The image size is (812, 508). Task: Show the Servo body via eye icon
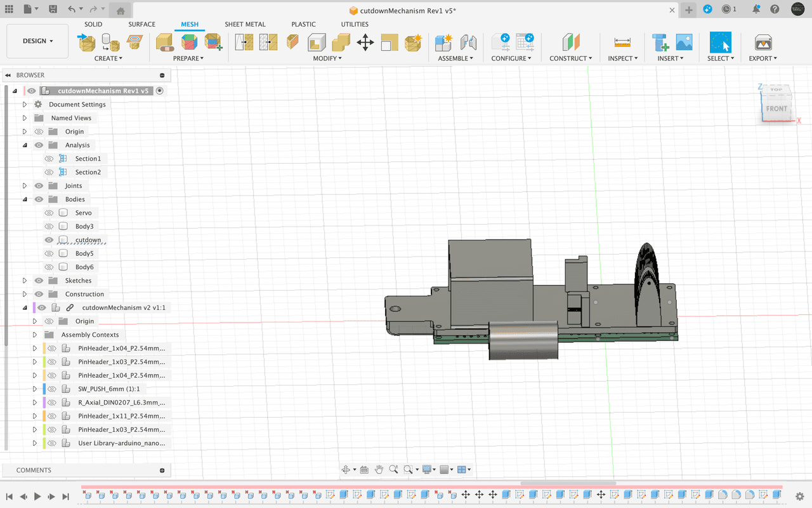pos(49,213)
